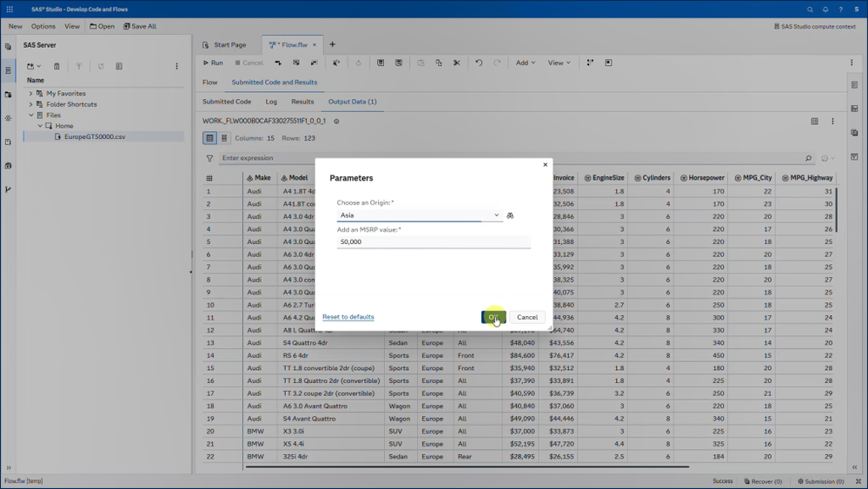Switch to the Start Page tab
The height and width of the screenshot is (489, 868).
225,45
